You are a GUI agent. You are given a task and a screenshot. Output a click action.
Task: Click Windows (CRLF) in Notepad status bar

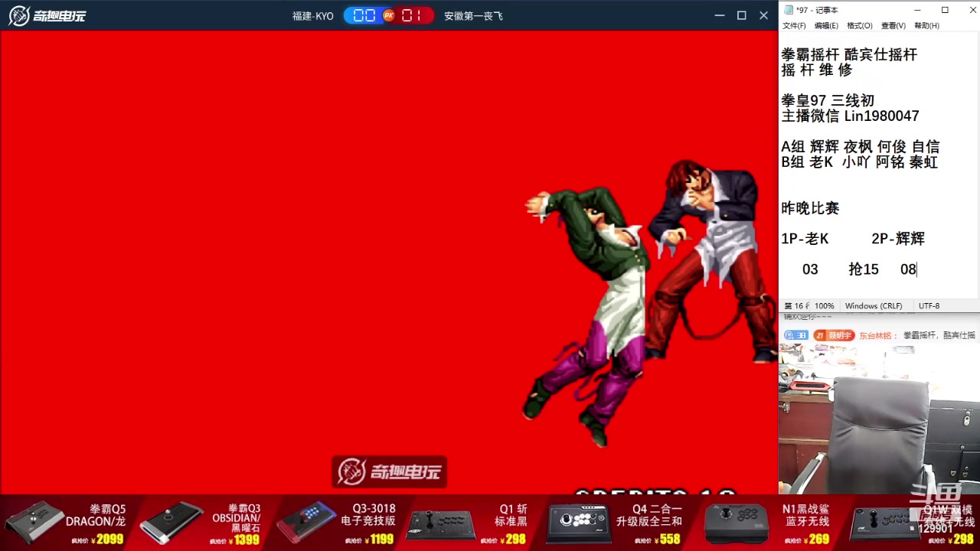pyautogui.click(x=874, y=305)
